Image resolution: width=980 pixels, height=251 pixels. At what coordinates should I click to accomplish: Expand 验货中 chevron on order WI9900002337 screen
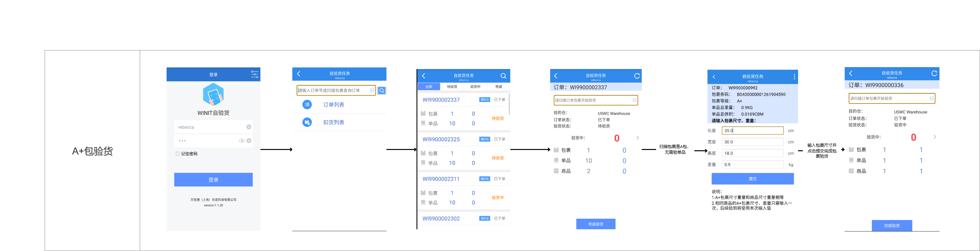pos(638,138)
